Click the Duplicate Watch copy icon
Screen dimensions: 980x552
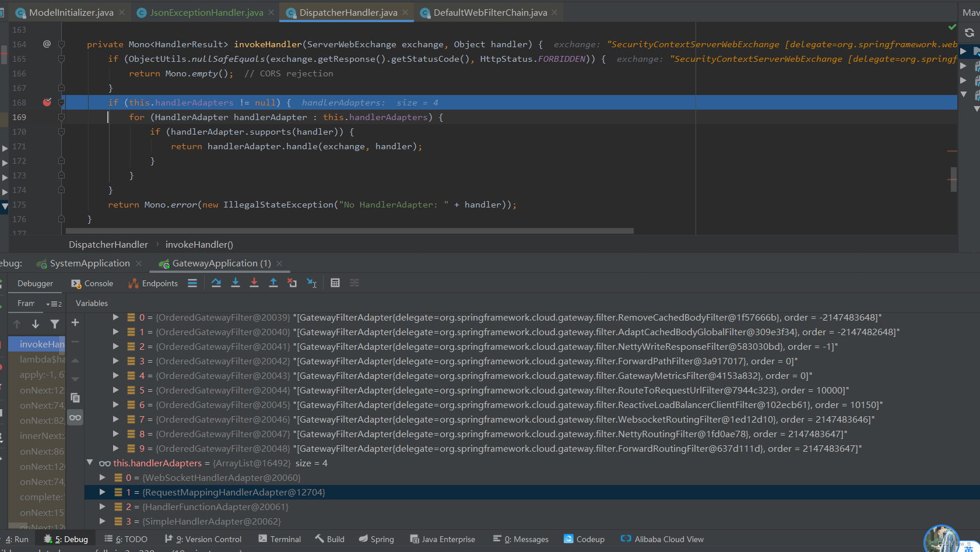coord(75,398)
